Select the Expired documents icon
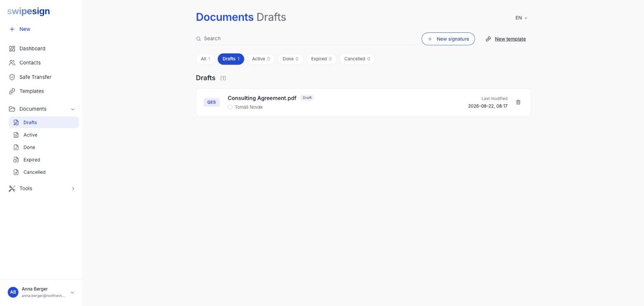The height and width of the screenshot is (306, 644). click(16, 160)
